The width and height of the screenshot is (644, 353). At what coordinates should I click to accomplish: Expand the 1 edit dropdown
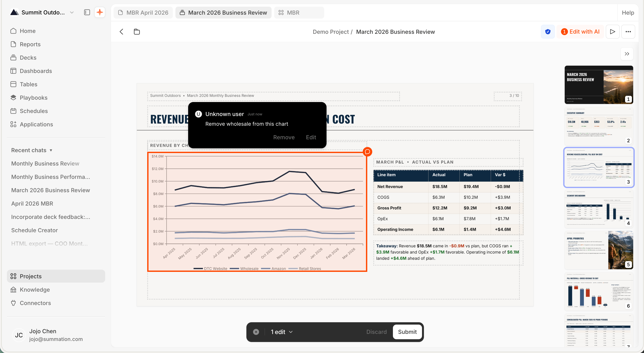click(x=282, y=332)
